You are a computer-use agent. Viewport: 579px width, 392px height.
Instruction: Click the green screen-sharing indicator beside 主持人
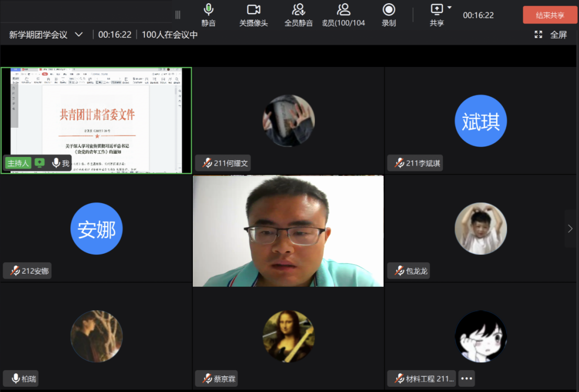(40, 163)
